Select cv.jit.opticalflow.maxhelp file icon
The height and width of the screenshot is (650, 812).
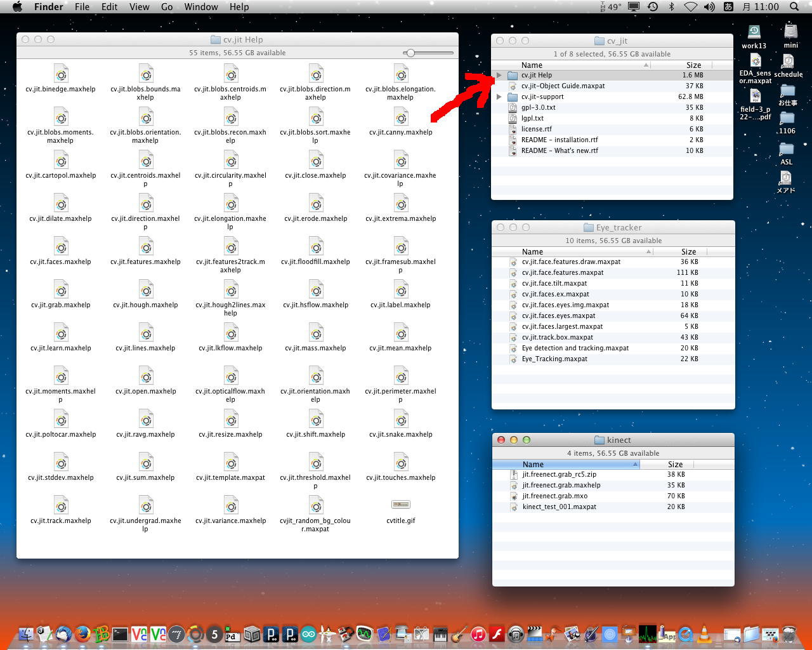[231, 376]
